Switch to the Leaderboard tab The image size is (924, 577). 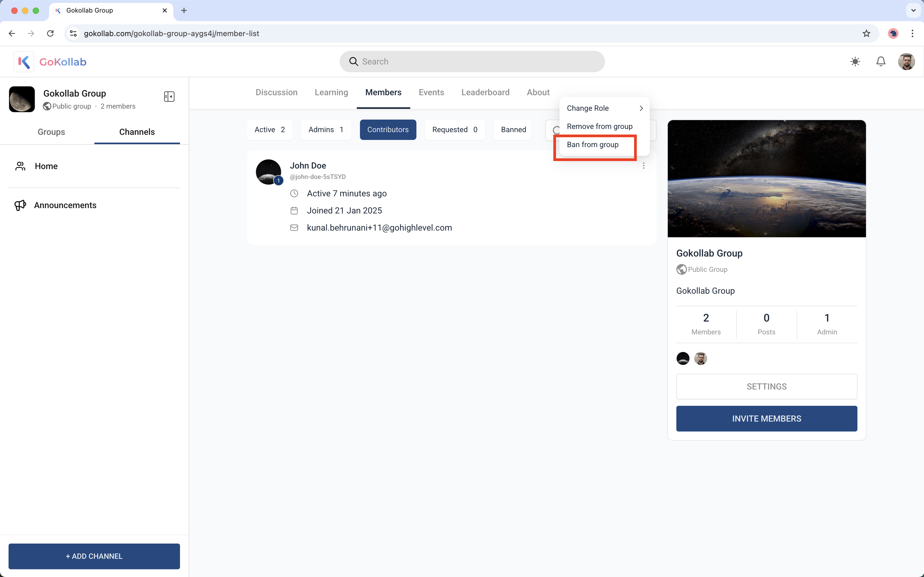[485, 92]
